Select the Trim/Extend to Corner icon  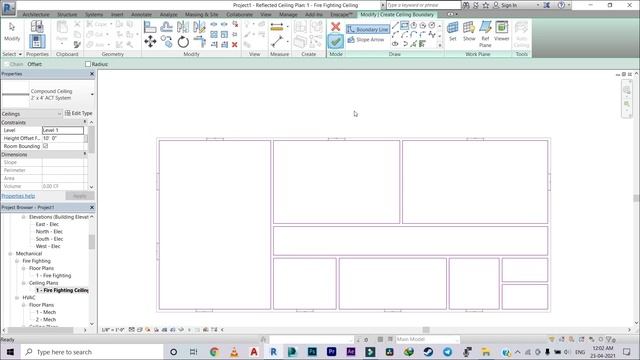199,42
